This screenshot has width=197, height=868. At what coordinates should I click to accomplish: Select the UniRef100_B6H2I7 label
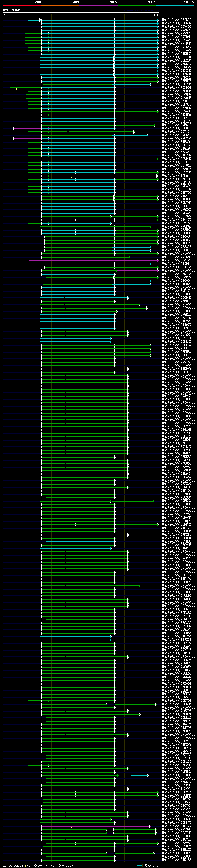[x=177, y=741]
